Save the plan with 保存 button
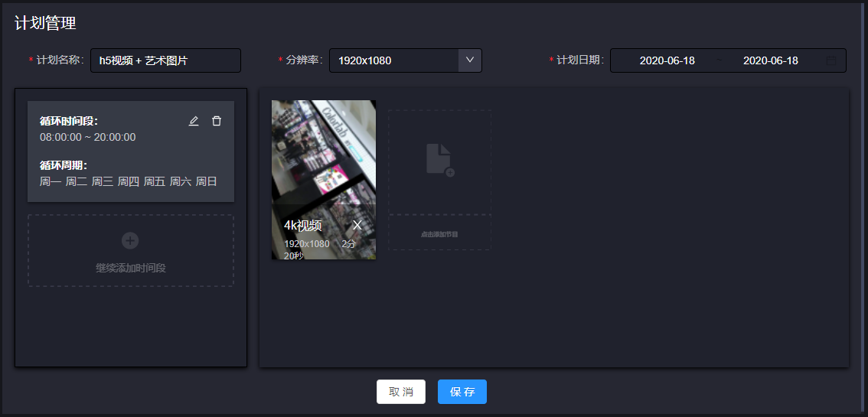Screen dimensions: 868x417 462,392
